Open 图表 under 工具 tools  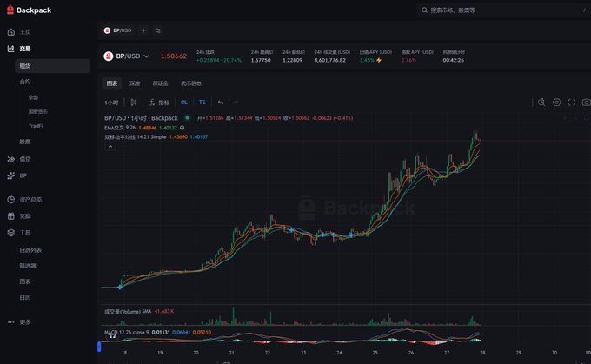coord(25,281)
